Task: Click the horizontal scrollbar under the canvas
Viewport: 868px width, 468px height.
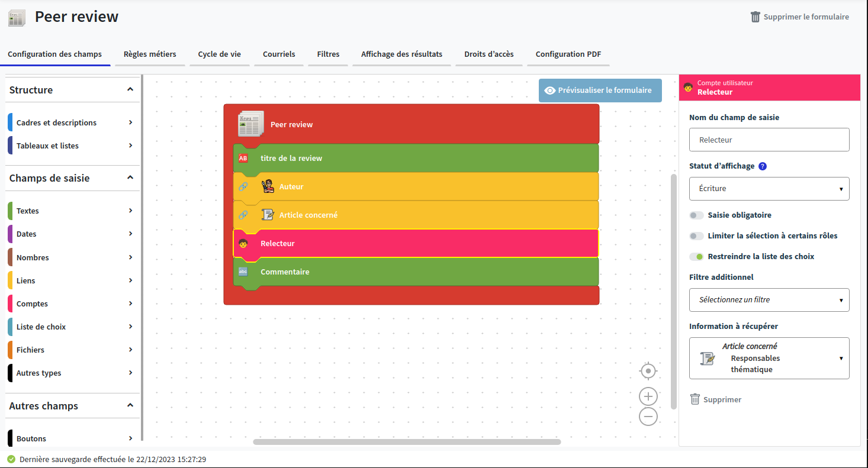Action: pos(407,442)
